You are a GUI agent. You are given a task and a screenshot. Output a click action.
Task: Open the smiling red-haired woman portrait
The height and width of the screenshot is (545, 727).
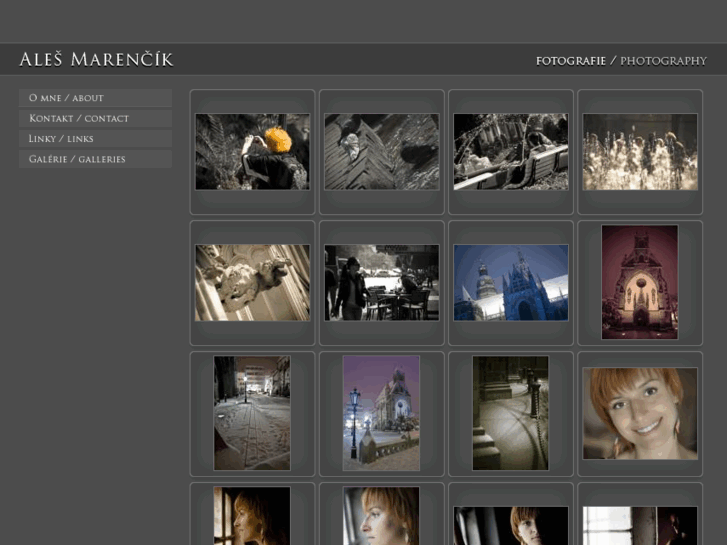coord(640,413)
